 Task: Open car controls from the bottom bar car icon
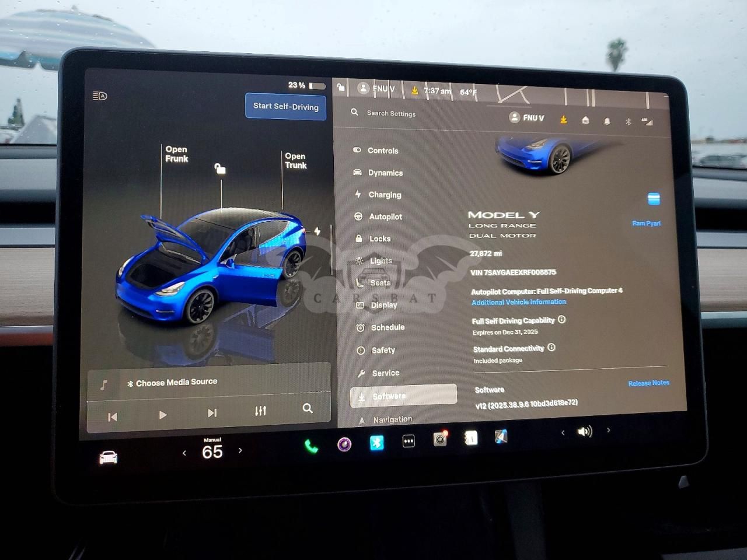(x=109, y=458)
